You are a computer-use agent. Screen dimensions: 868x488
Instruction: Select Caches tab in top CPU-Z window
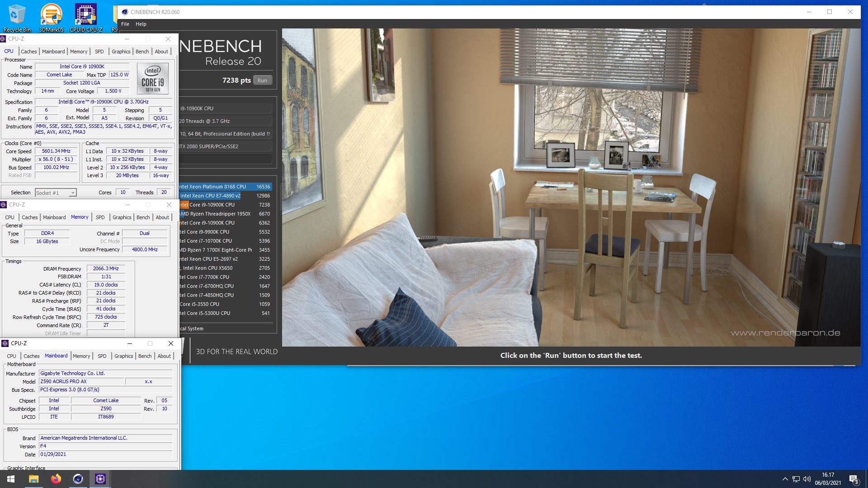(x=28, y=52)
